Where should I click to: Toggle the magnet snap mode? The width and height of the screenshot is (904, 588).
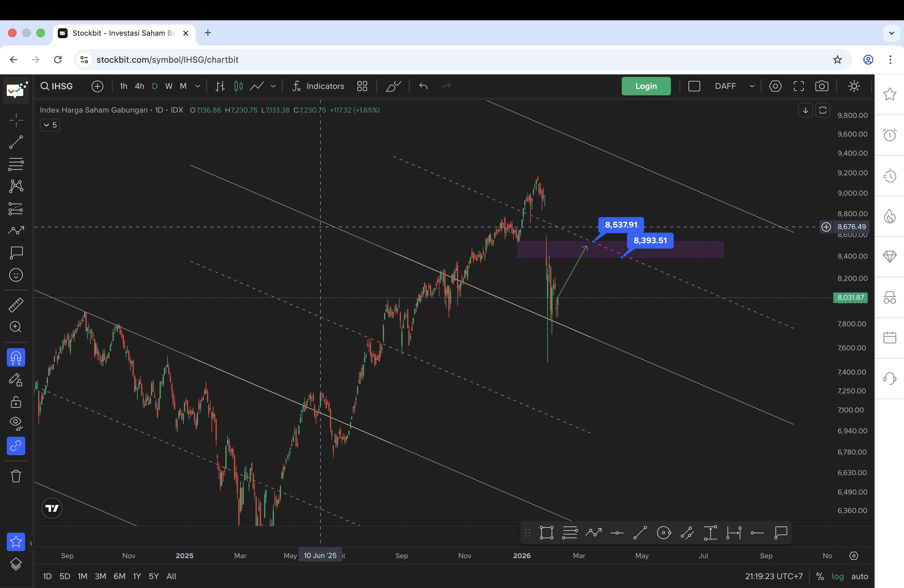pos(16,357)
